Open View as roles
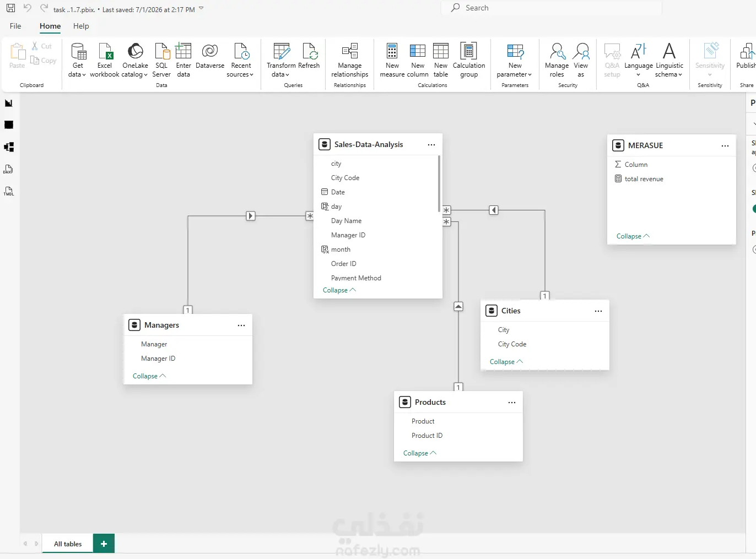Viewport: 756px width, 559px height. 581,60
